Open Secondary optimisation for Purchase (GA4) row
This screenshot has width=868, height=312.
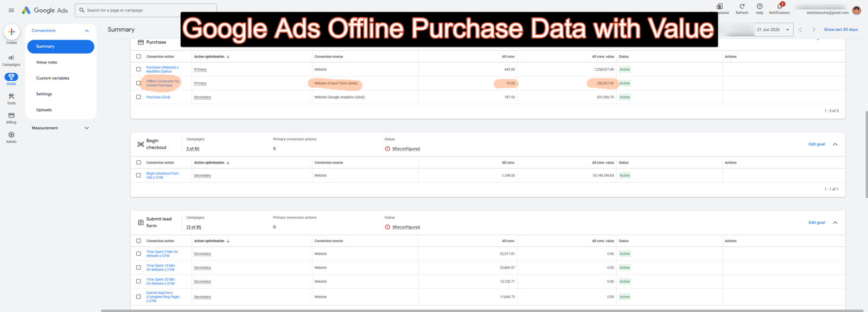tap(202, 97)
